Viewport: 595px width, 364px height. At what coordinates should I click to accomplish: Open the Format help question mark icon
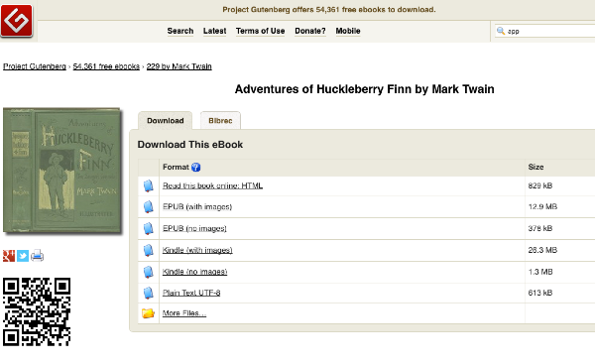click(195, 167)
